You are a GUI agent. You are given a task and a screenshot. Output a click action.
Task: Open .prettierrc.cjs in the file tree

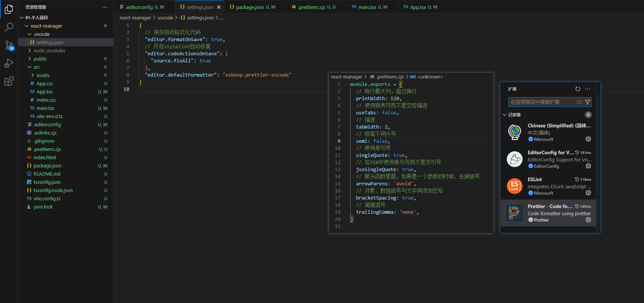[x=65, y=149]
